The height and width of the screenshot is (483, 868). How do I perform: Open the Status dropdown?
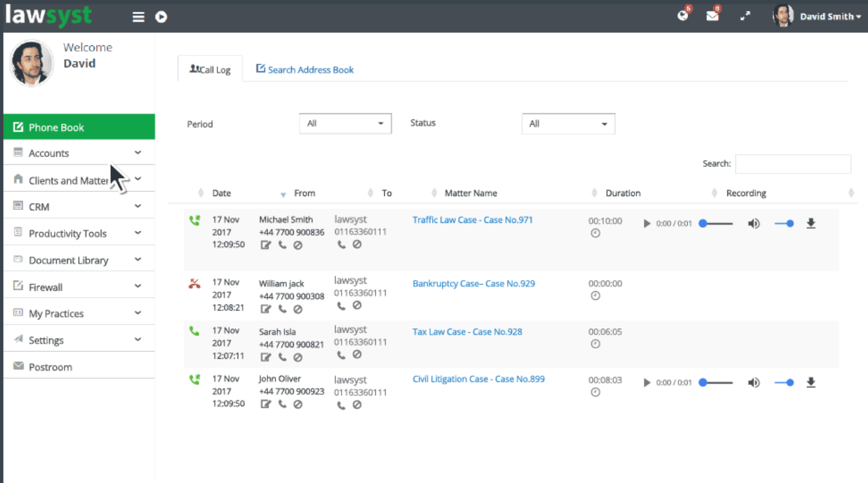pos(568,124)
